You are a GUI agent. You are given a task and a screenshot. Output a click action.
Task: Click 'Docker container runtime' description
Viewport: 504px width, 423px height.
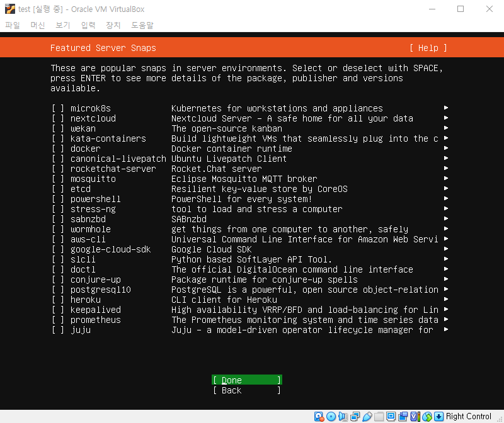point(232,149)
